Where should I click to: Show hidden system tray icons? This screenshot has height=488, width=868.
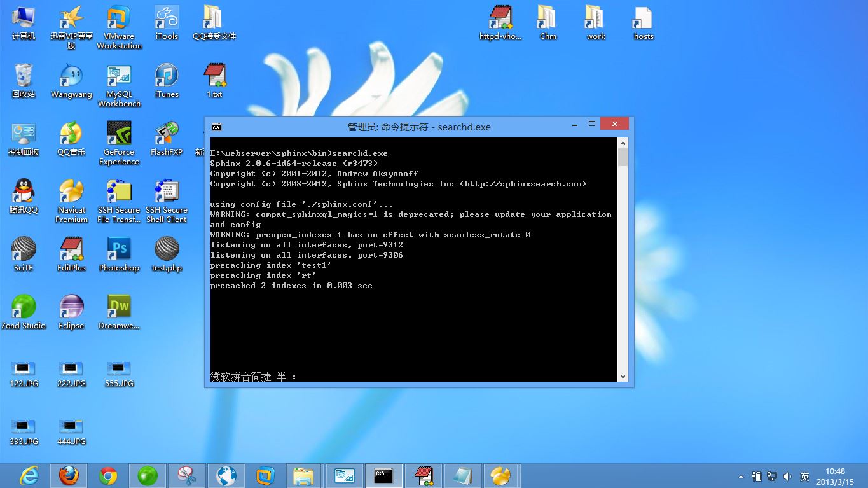tap(741, 476)
